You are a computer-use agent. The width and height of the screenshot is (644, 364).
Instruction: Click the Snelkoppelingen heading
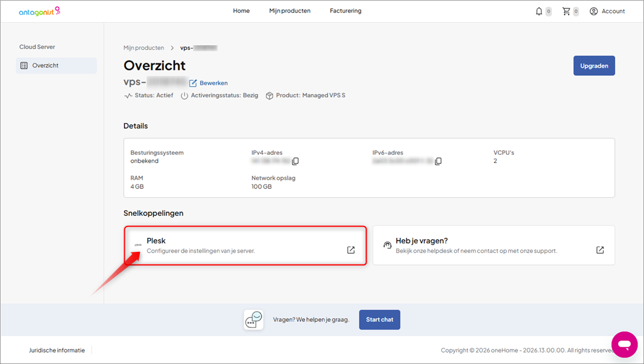pos(153,213)
